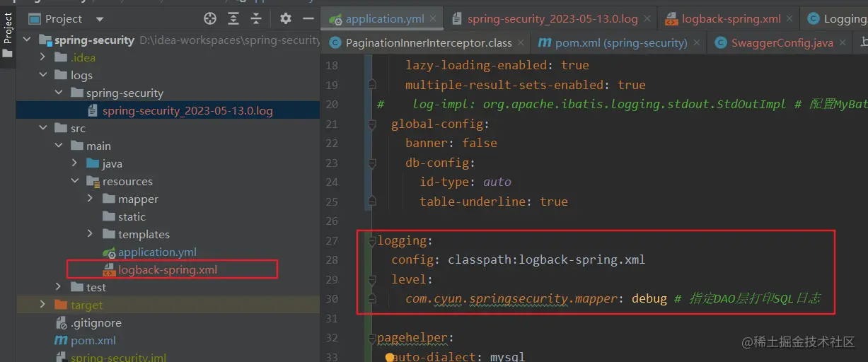Click the Collapse All icon in Project panel
This screenshot has height=362, width=868.
pyautogui.click(x=256, y=18)
